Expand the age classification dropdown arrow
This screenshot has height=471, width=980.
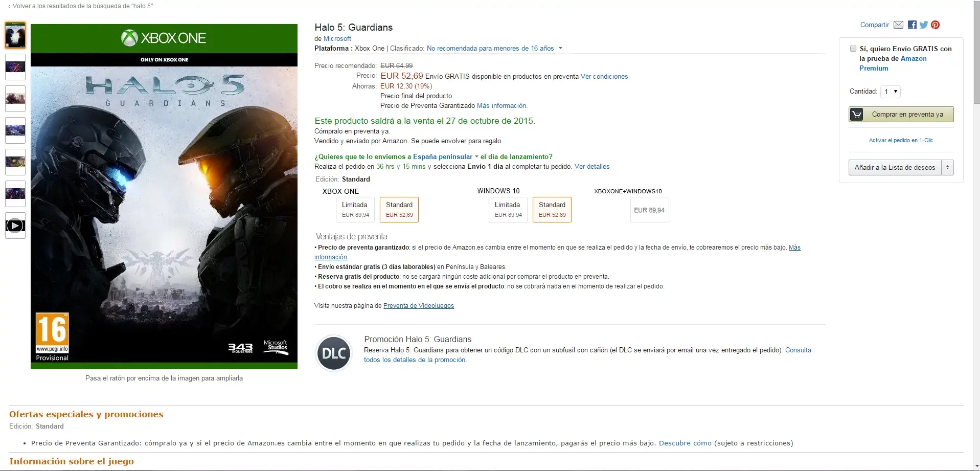click(x=560, y=48)
